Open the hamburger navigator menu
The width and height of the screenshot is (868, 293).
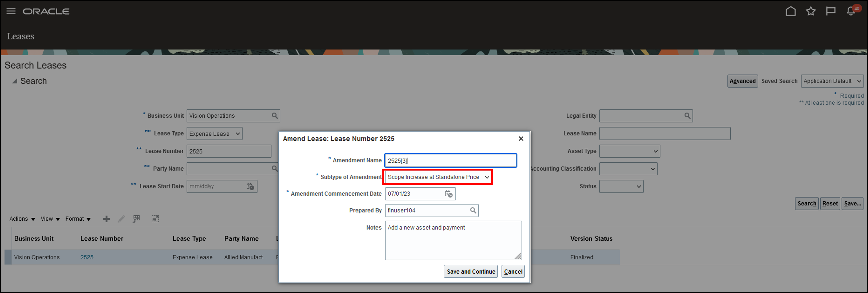click(x=11, y=11)
